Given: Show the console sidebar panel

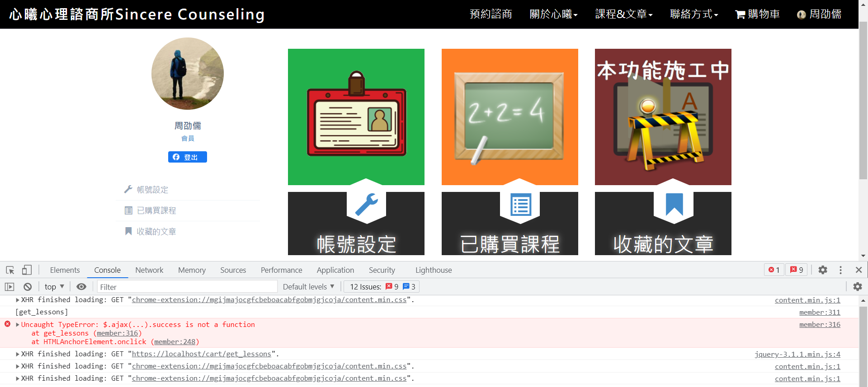Looking at the screenshot, I should tap(9, 287).
